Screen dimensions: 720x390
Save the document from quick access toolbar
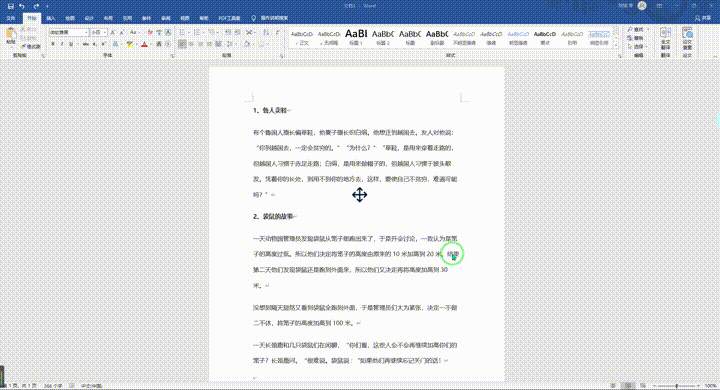tap(11, 6)
